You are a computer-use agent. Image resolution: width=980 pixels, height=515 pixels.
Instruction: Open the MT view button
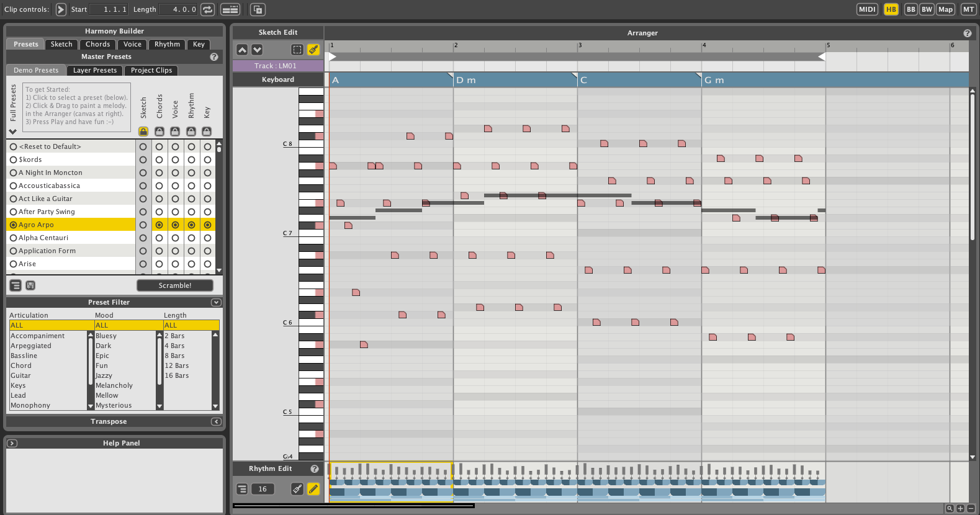pos(968,9)
